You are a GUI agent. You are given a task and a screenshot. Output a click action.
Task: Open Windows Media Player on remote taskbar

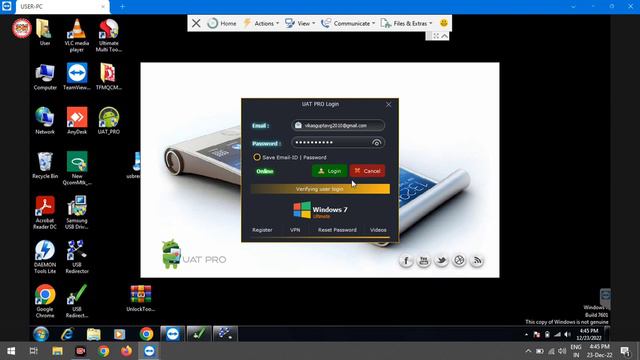click(x=120, y=334)
